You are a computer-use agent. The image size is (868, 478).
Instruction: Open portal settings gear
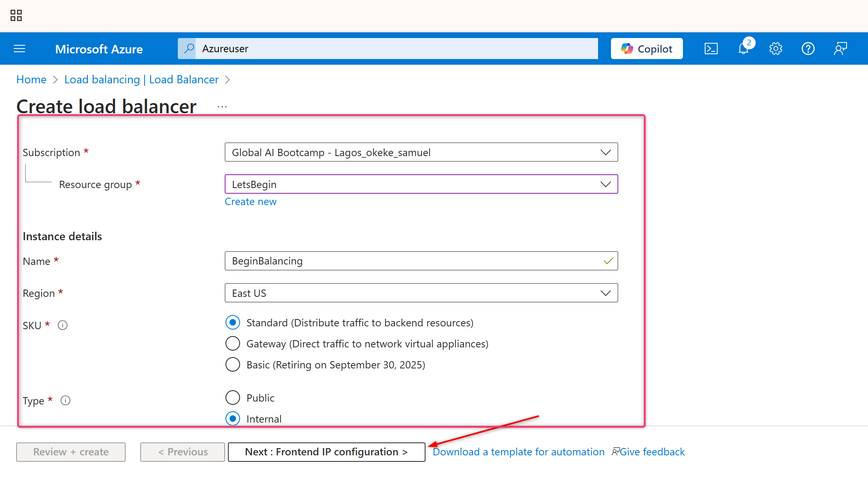pyautogui.click(x=776, y=49)
